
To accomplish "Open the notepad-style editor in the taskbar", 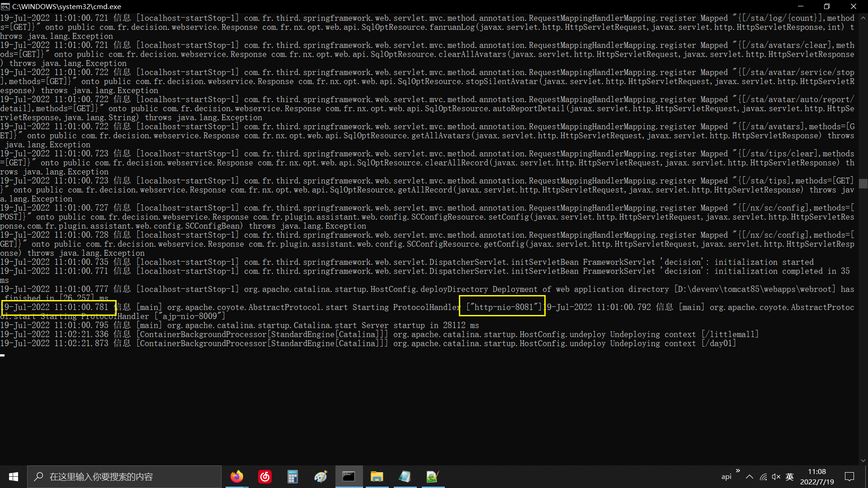I will (405, 477).
